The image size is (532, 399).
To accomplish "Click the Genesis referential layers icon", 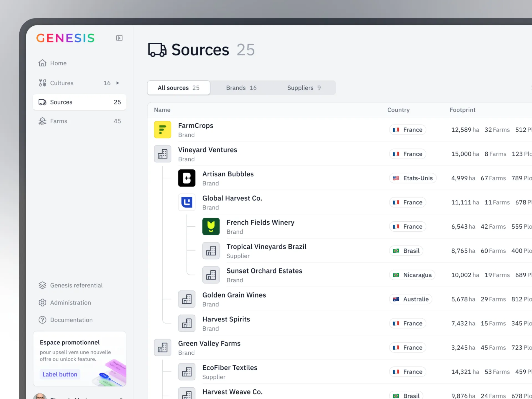I will 42,285.
